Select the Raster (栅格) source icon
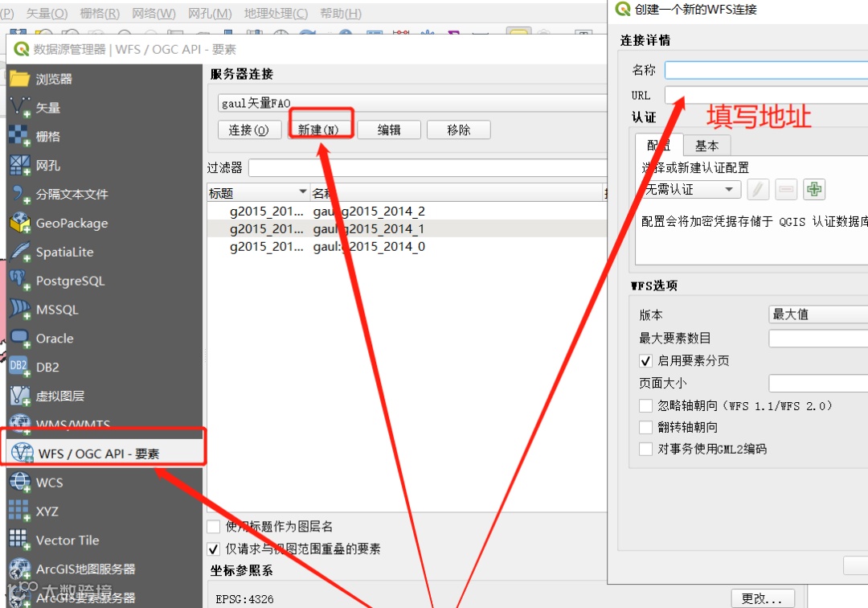This screenshot has height=608, width=868. (20, 136)
